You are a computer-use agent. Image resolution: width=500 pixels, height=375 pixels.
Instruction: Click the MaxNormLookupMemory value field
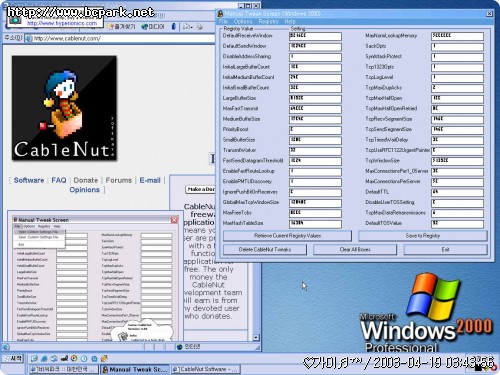pyautogui.click(x=457, y=36)
